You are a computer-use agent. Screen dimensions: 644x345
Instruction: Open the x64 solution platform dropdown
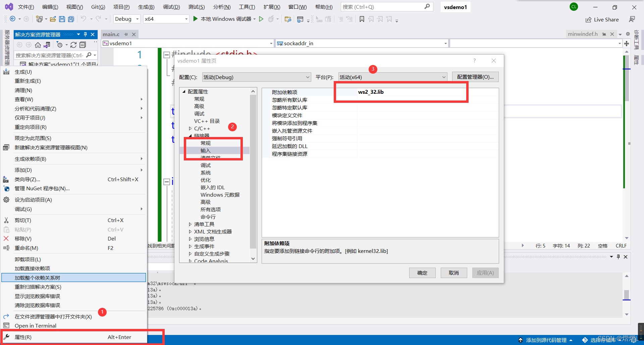coord(166,19)
